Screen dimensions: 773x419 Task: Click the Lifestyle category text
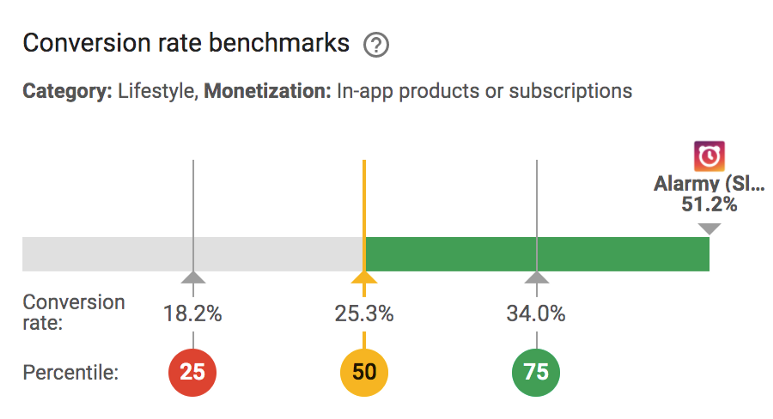point(157,91)
